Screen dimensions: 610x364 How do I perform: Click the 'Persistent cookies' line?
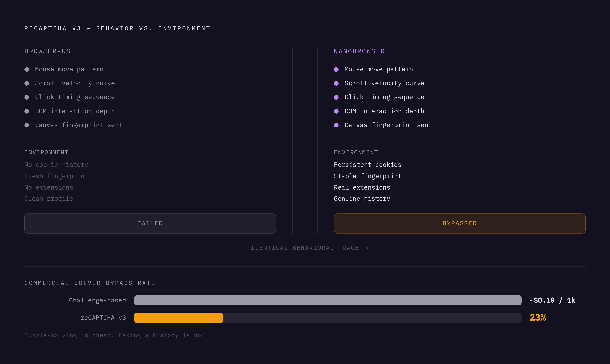[x=368, y=165]
